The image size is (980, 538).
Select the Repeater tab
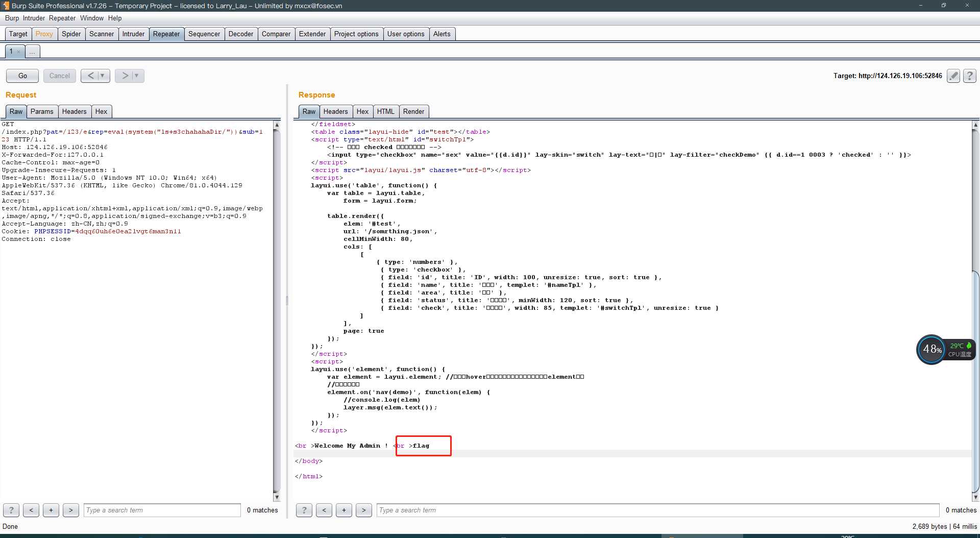(x=166, y=34)
